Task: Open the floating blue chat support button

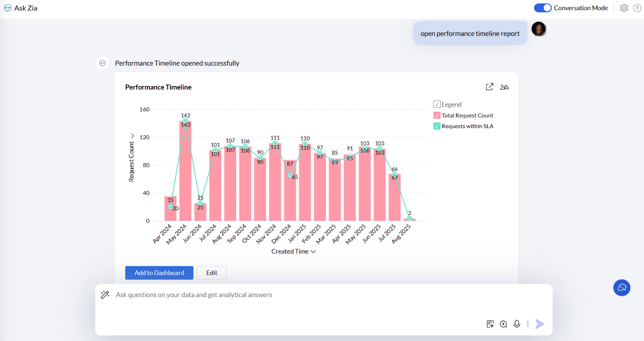Action: [622, 288]
